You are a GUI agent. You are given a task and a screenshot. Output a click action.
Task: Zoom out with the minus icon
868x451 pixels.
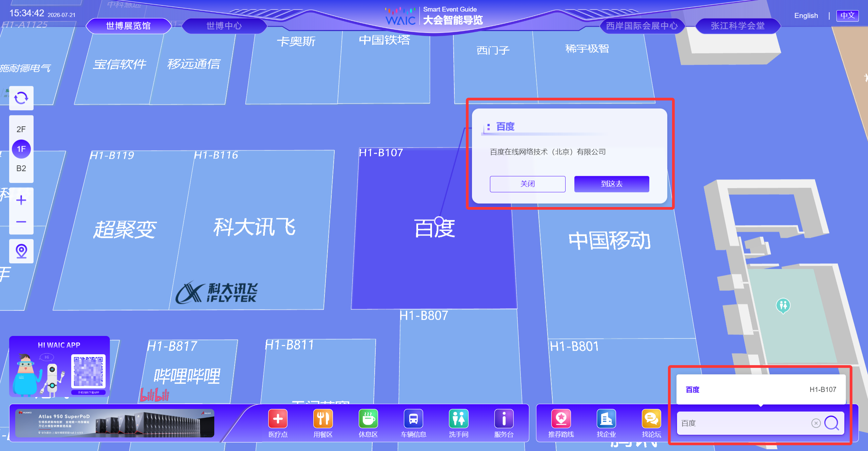click(x=21, y=222)
